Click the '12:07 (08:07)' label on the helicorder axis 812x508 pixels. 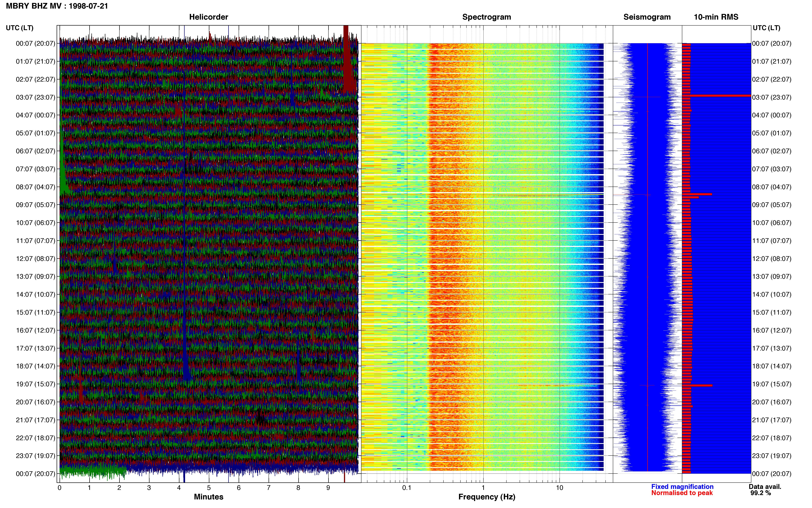[35, 259]
